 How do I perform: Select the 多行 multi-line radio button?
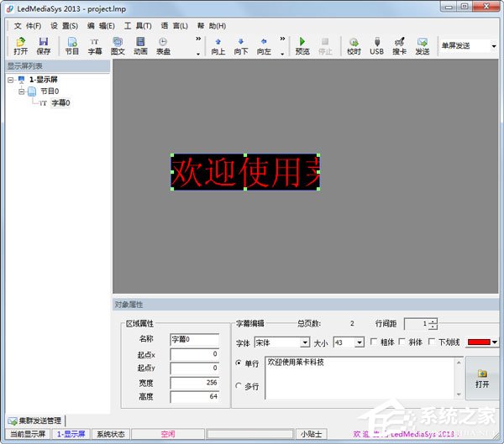tap(239, 386)
